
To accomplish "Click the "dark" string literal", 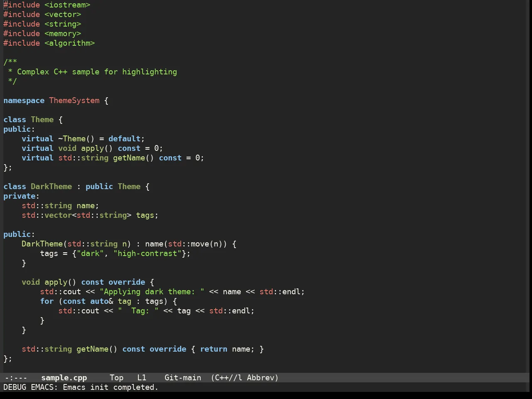I will [90, 254].
